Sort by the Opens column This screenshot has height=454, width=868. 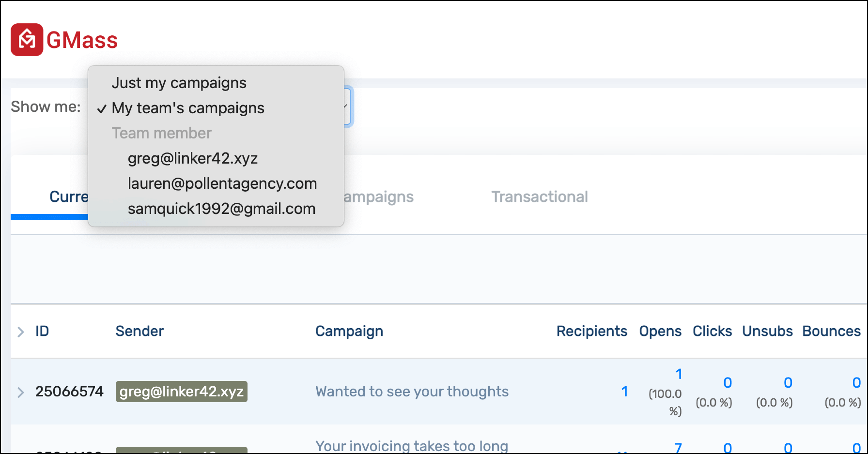(660, 331)
